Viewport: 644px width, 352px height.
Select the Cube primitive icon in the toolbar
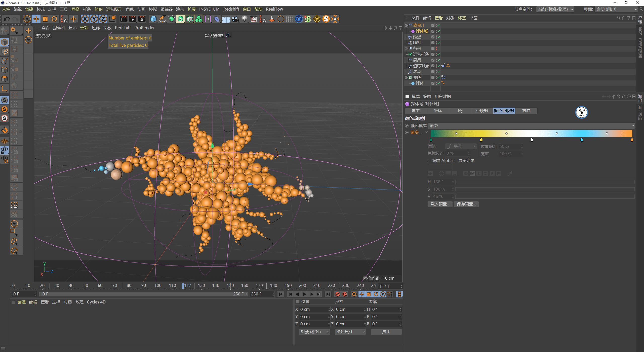point(153,19)
